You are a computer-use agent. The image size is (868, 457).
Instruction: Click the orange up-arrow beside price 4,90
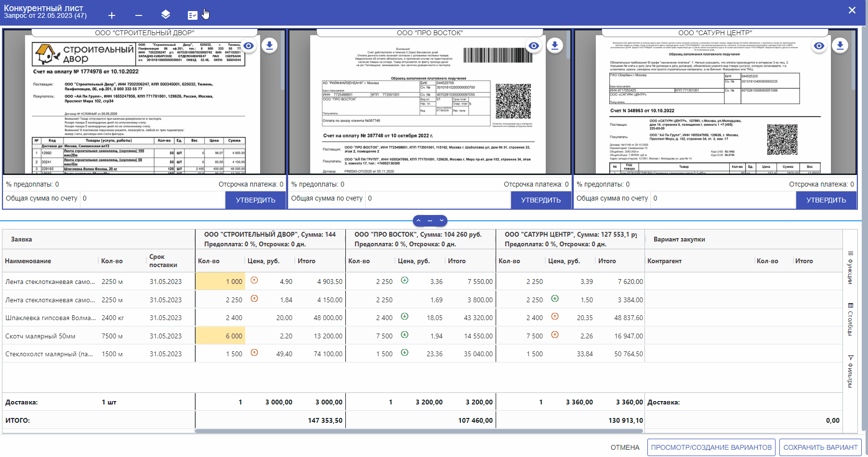click(x=254, y=280)
